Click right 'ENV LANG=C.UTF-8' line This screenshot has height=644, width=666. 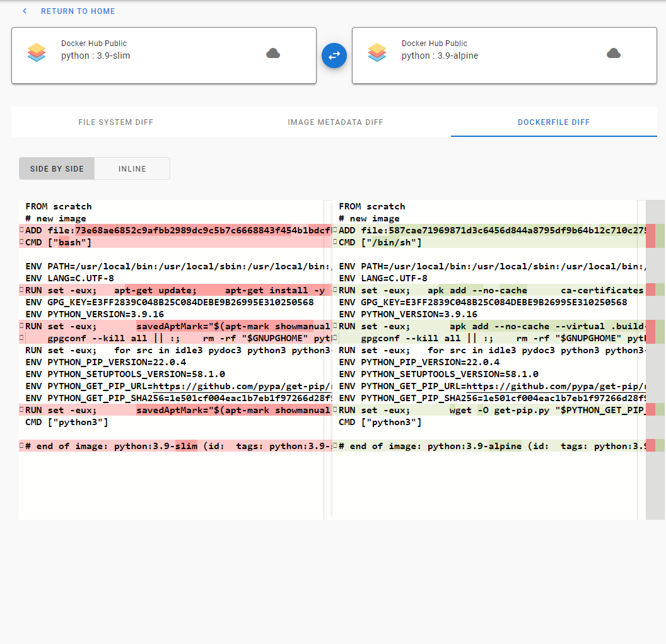click(x=383, y=278)
